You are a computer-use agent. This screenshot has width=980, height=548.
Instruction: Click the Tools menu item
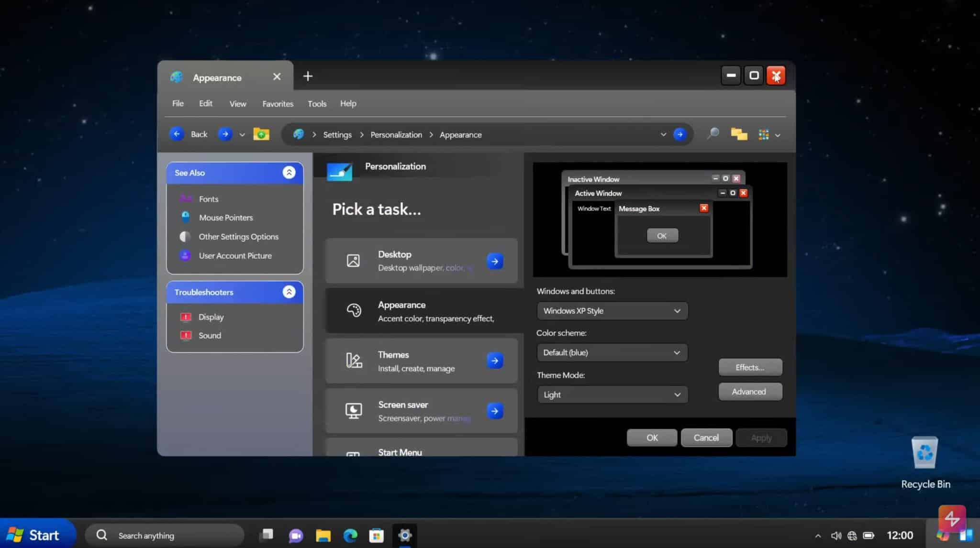(x=316, y=104)
